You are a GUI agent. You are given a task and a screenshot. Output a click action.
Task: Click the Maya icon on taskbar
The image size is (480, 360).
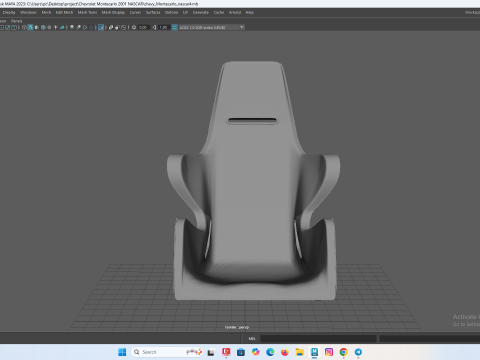click(314, 352)
